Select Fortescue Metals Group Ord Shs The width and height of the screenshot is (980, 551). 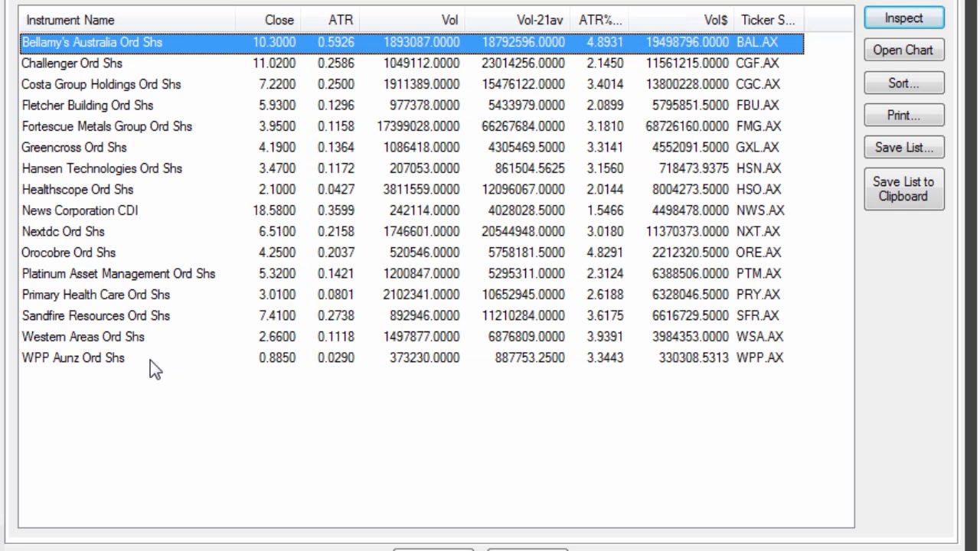(x=412, y=126)
